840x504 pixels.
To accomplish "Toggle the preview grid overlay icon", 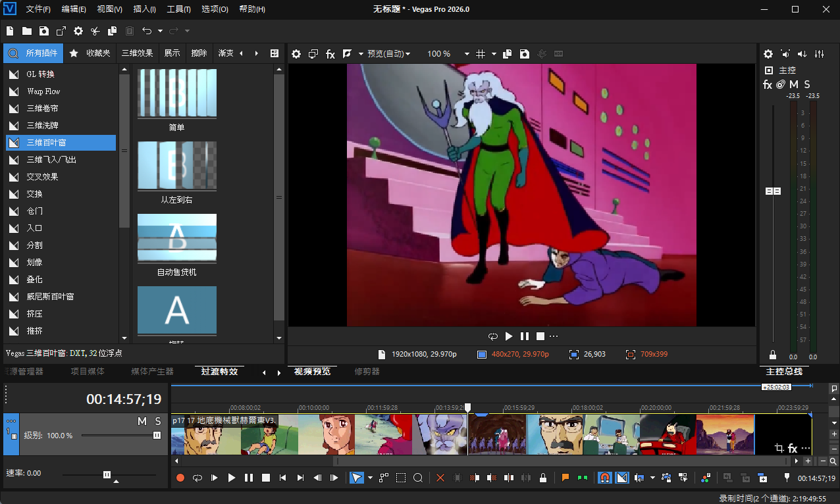I will pyautogui.click(x=481, y=54).
